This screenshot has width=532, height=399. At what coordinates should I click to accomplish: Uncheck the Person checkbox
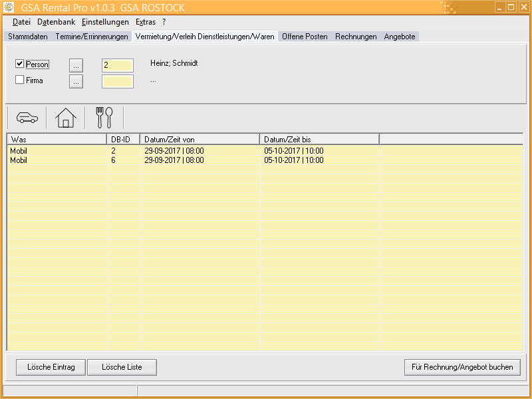(20, 64)
